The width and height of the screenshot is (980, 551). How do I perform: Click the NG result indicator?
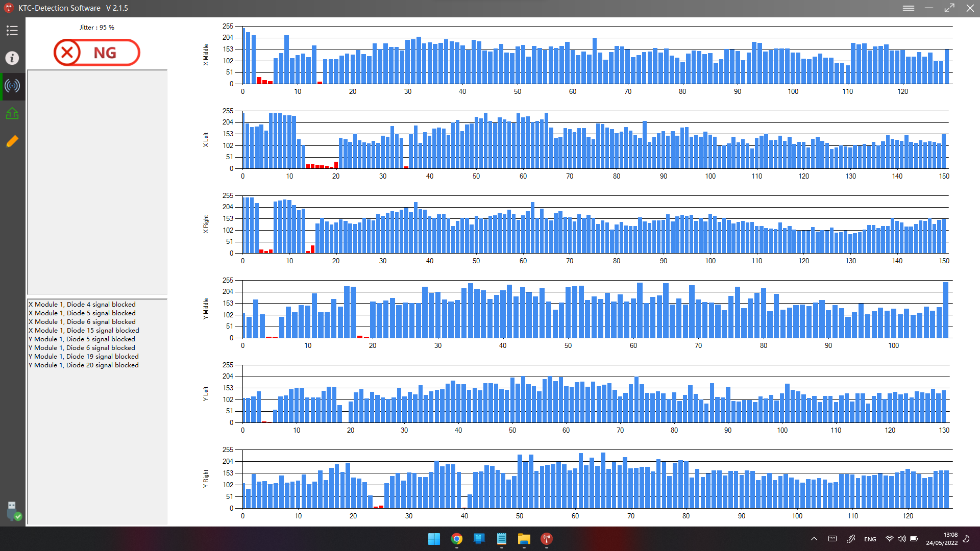pyautogui.click(x=97, y=53)
